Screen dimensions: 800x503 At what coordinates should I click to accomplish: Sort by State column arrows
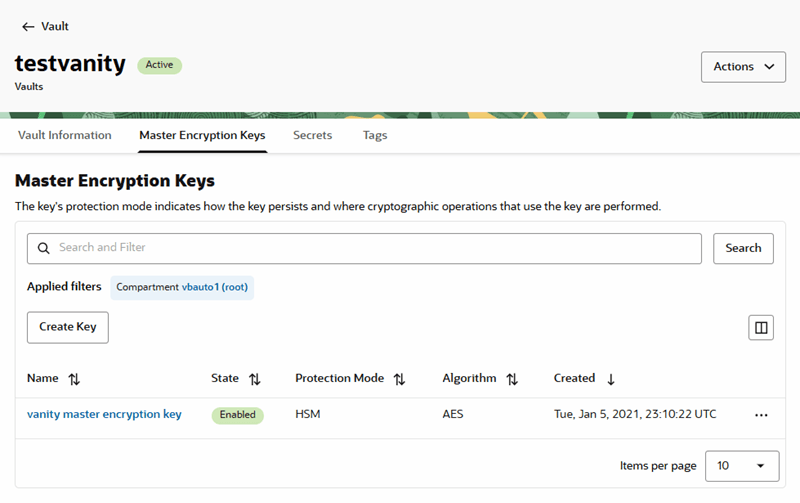pos(254,379)
